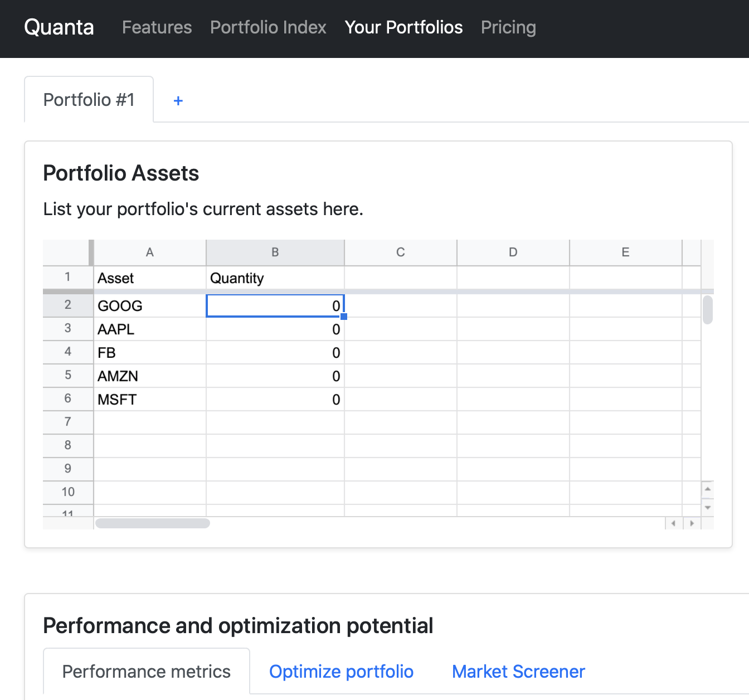Select row 3 by its row number
The width and height of the screenshot is (749, 700).
67,329
